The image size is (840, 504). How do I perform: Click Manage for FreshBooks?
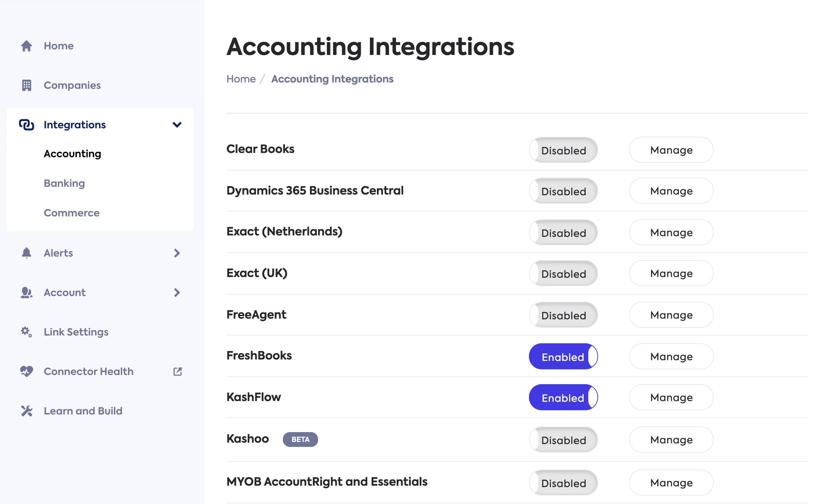click(671, 357)
